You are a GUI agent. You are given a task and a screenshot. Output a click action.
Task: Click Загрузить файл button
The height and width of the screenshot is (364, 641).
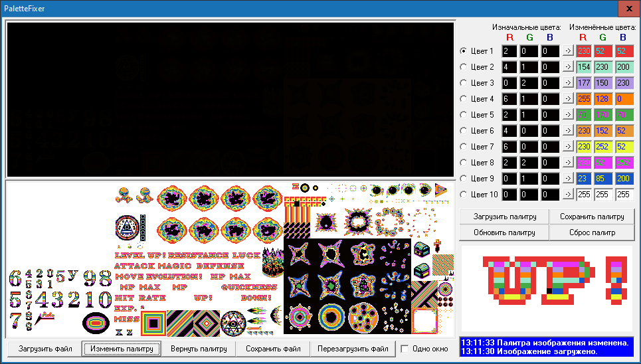(x=45, y=349)
